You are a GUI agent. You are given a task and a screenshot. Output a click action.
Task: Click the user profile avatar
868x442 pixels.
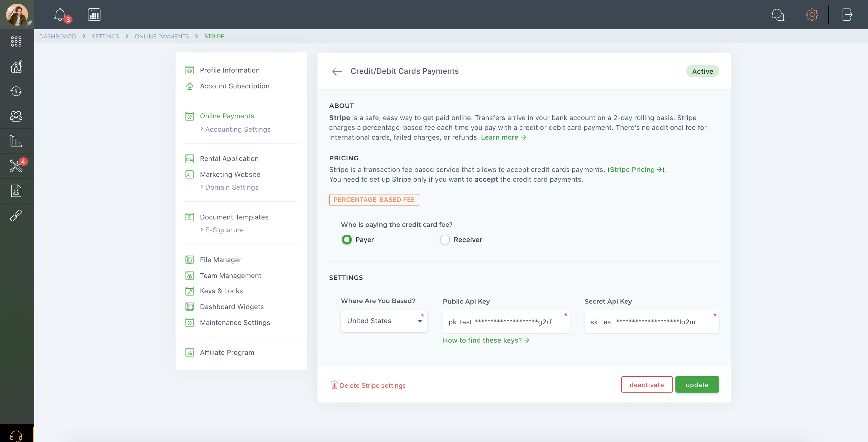click(x=17, y=15)
